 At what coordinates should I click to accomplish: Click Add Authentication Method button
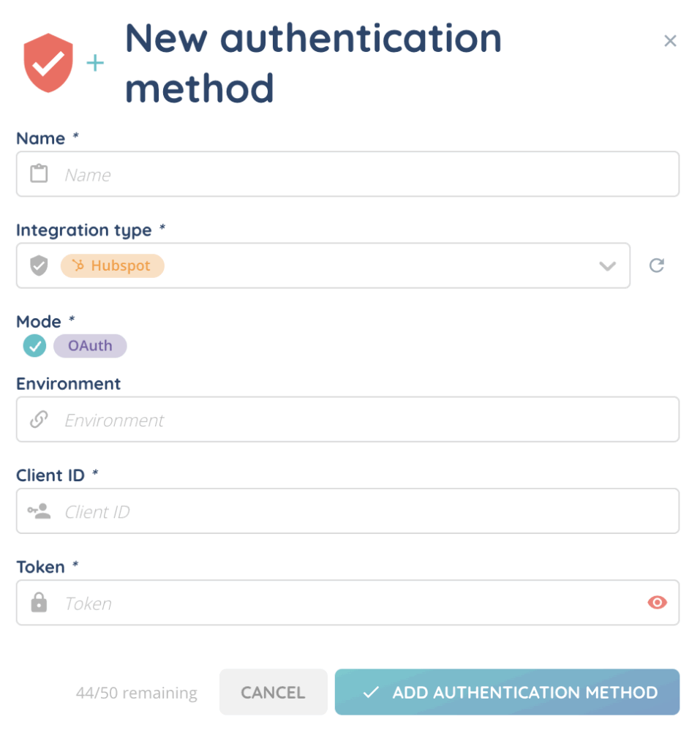pyautogui.click(x=507, y=692)
